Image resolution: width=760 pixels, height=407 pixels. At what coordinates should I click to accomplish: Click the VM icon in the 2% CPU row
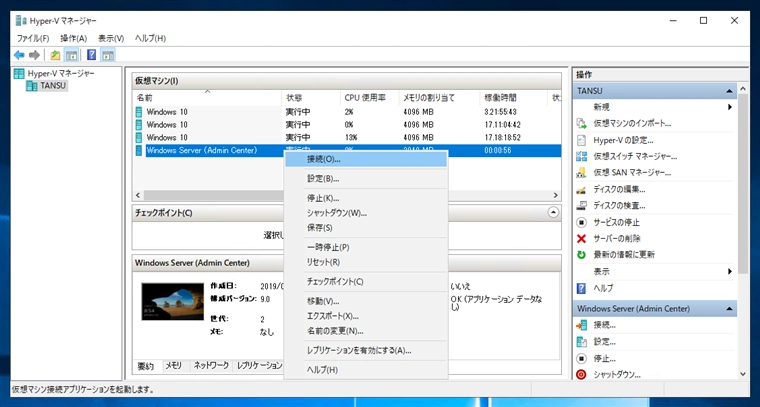point(139,112)
